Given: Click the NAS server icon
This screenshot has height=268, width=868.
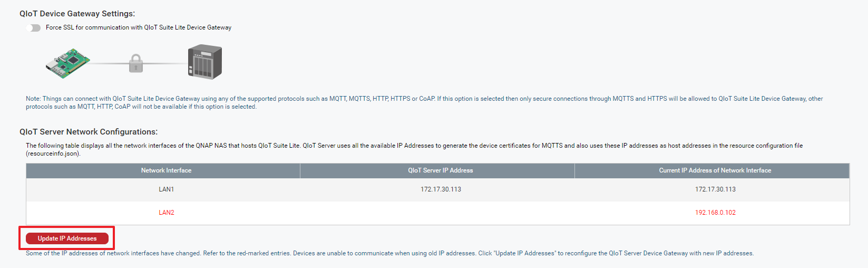Looking at the screenshot, I should 205,62.
